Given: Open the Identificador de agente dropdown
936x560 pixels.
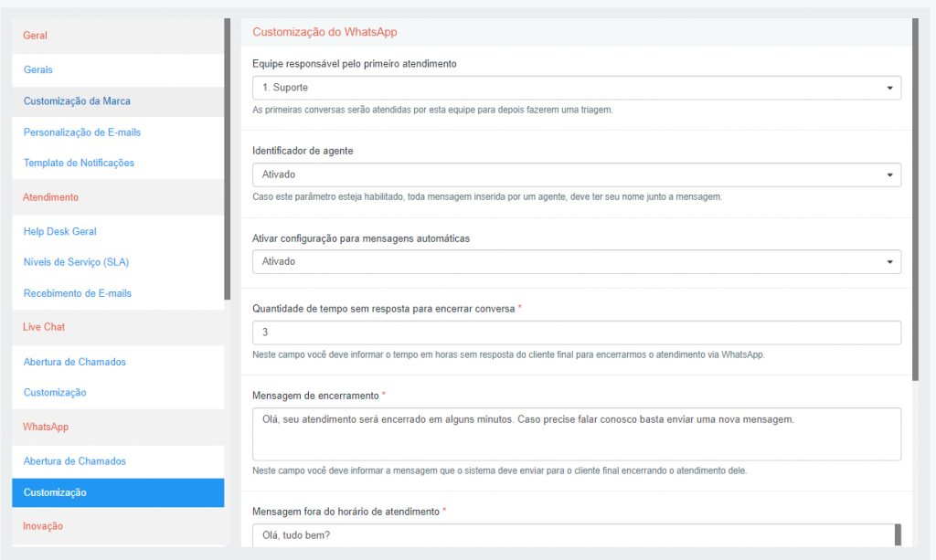Looking at the screenshot, I should click(x=577, y=174).
